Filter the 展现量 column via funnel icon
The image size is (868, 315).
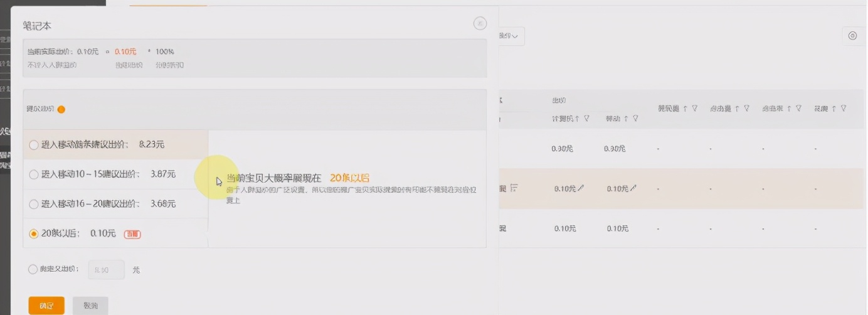[x=695, y=109]
